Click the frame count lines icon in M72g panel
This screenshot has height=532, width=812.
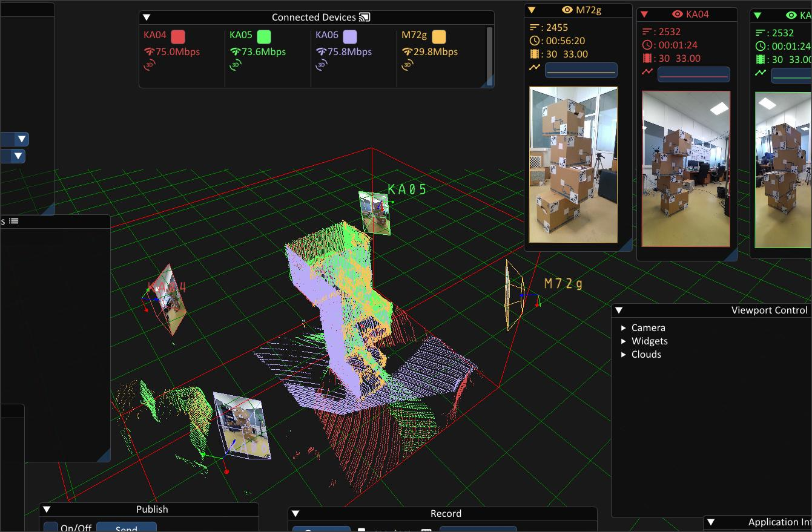[x=534, y=27]
